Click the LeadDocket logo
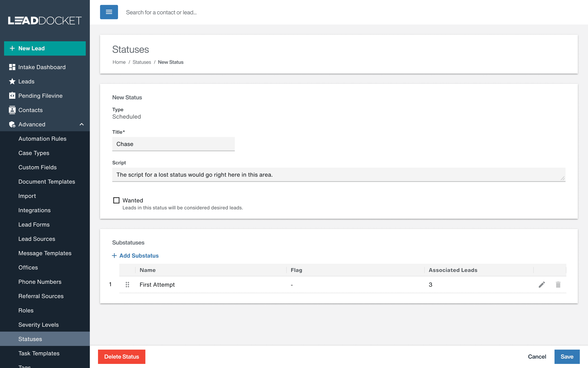Viewport: 588px width, 368px height. click(45, 20)
